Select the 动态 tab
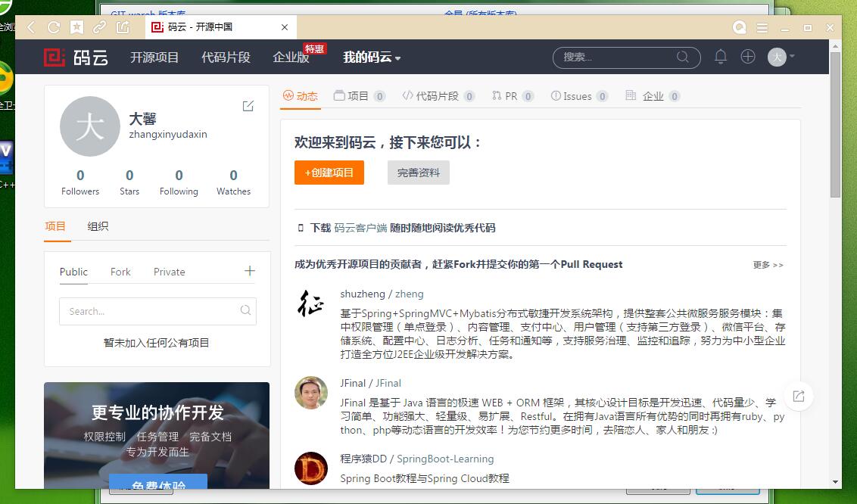 [300, 96]
